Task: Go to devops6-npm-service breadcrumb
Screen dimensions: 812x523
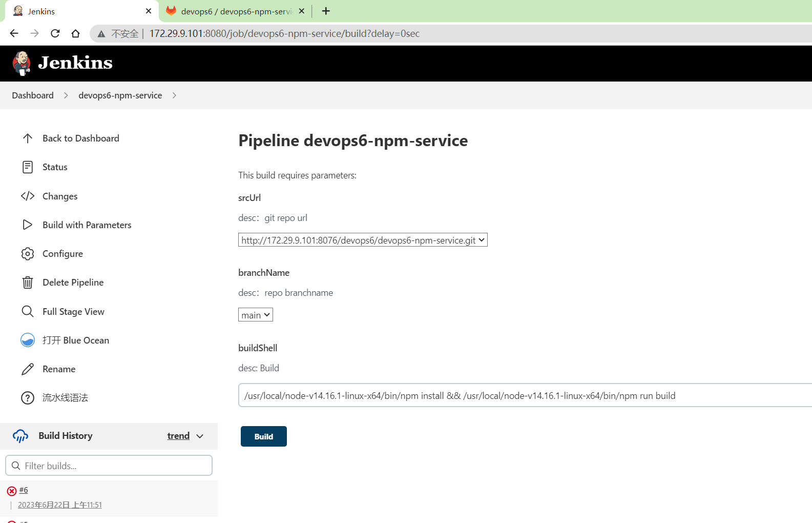Action: click(120, 95)
